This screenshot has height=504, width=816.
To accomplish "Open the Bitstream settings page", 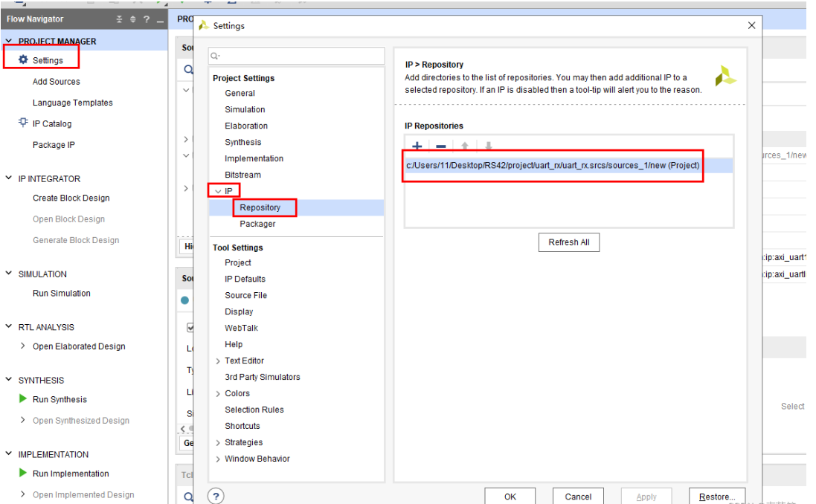I will click(x=243, y=175).
